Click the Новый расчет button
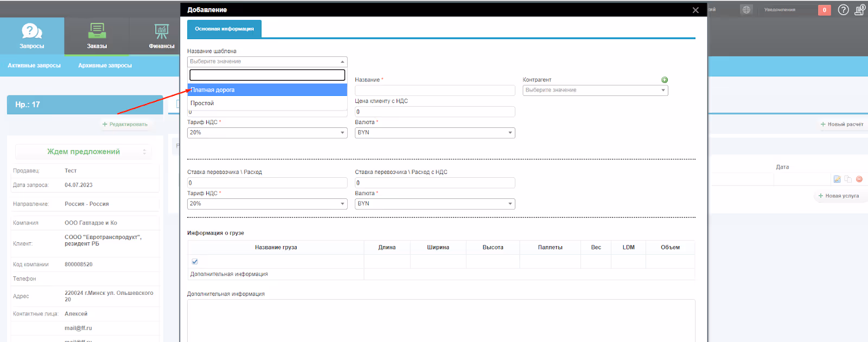868x342 pixels. [842, 124]
